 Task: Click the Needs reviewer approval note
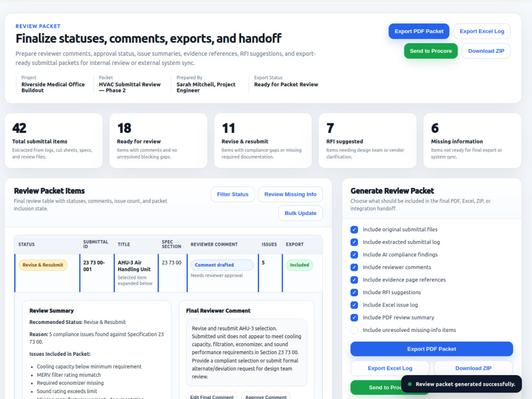(217, 276)
